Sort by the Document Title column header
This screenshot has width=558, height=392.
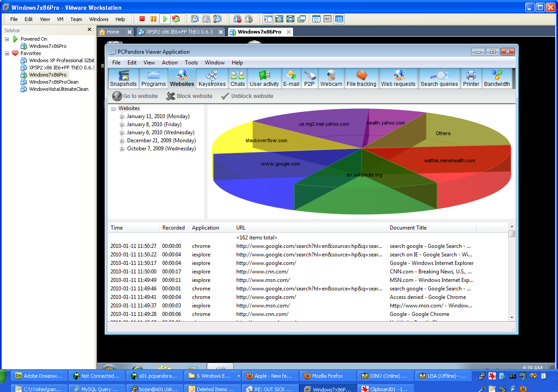point(431,228)
